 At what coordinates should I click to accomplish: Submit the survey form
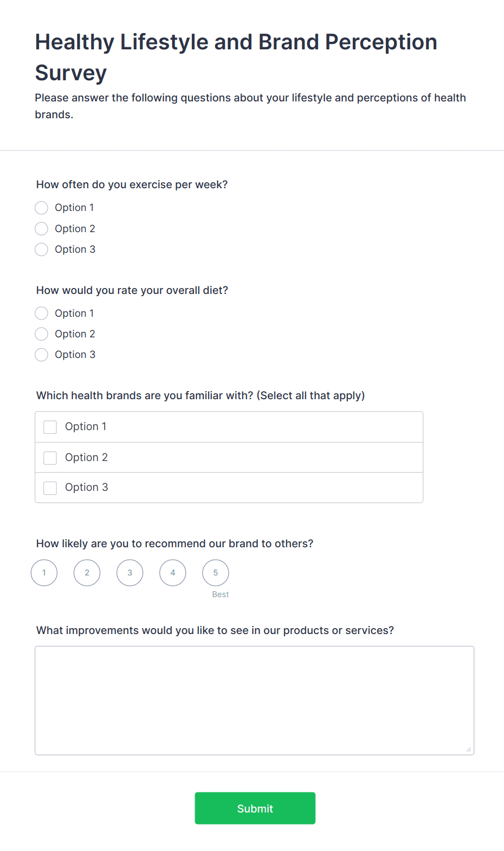pos(255,808)
